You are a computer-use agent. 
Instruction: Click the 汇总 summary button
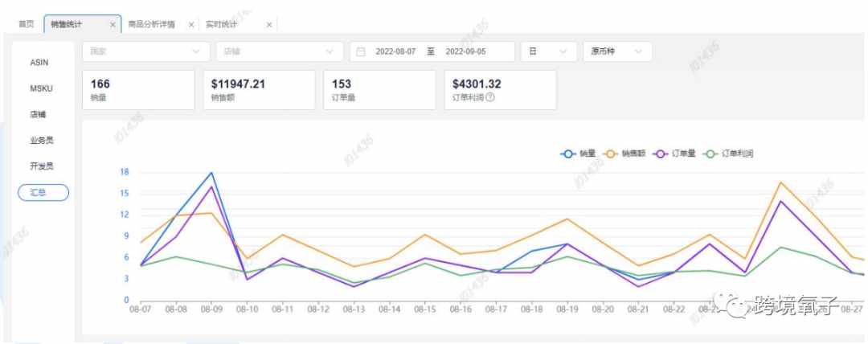pos(43,192)
